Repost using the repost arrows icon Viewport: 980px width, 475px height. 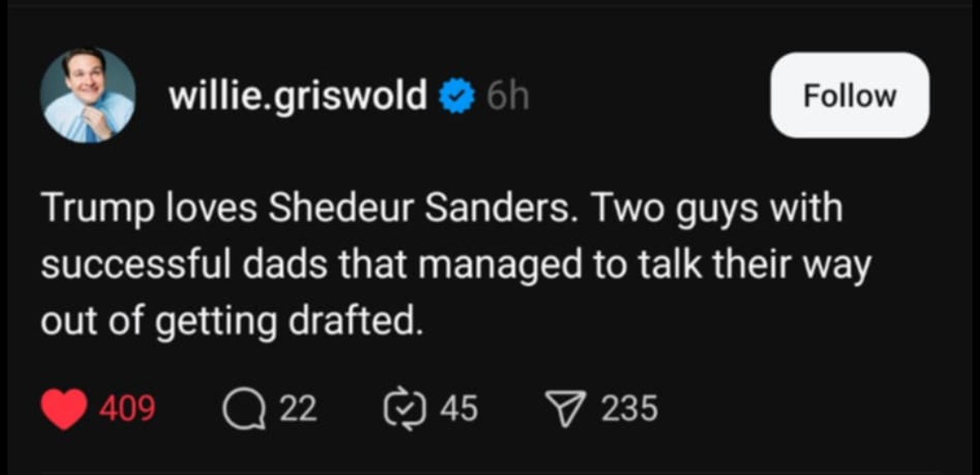tap(405, 409)
